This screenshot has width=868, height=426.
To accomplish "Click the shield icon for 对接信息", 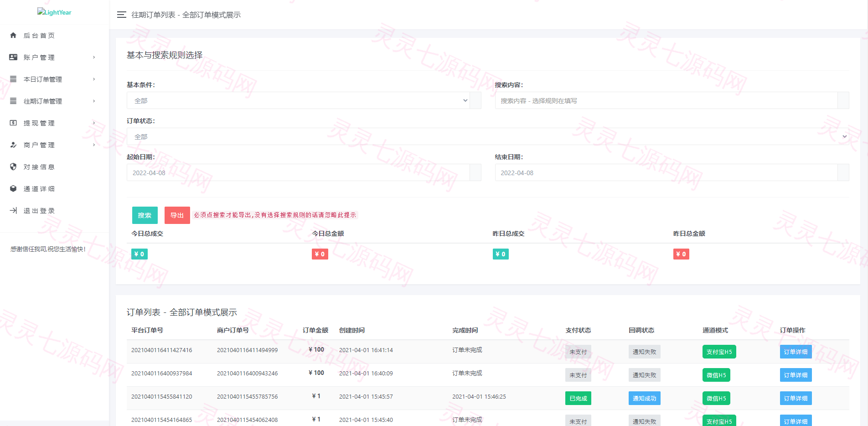I will 13,166.
